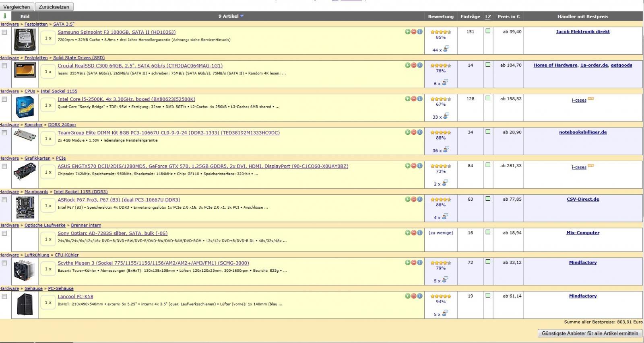644x343 pixels.
Task: Click Lancool PC-K58 case thumbnail
Action: (25, 304)
